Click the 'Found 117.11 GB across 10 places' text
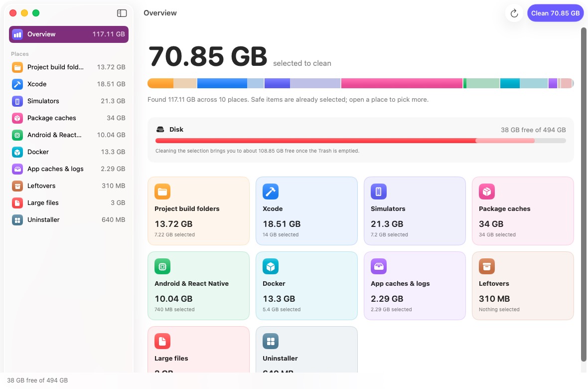The height and width of the screenshot is (389, 588). click(288, 100)
